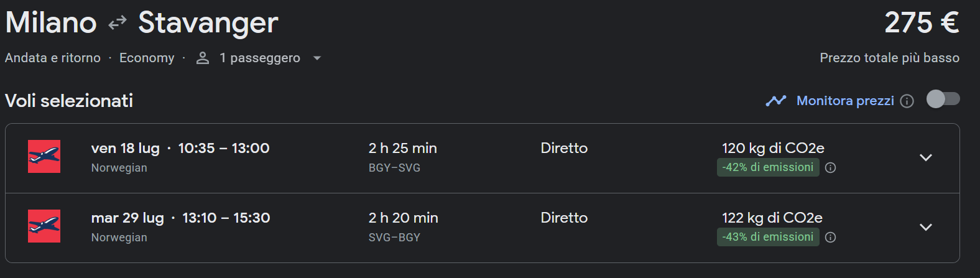
Task: Click the Monitora prezzi link
Action: click(845, 101)
